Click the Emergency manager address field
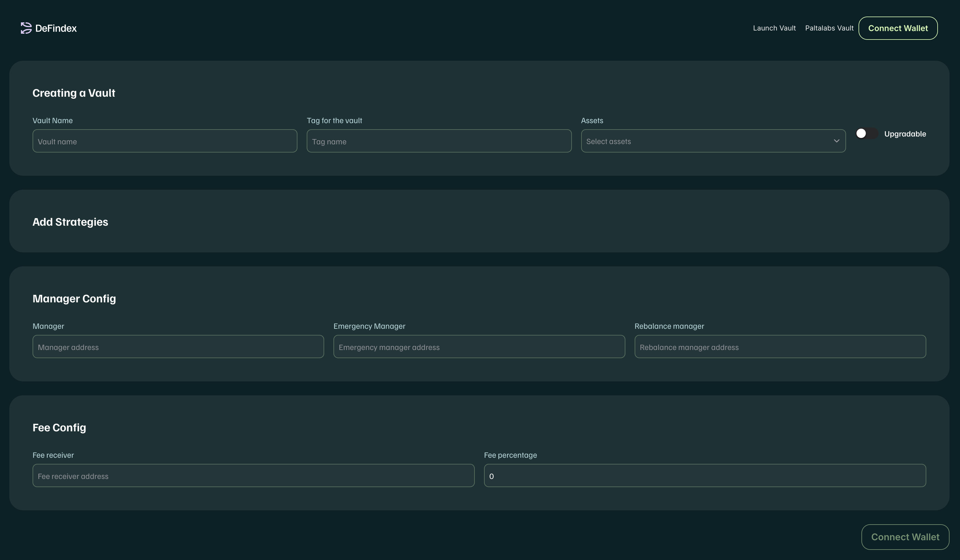Screen dimensions: 960x560 (479, 347)
